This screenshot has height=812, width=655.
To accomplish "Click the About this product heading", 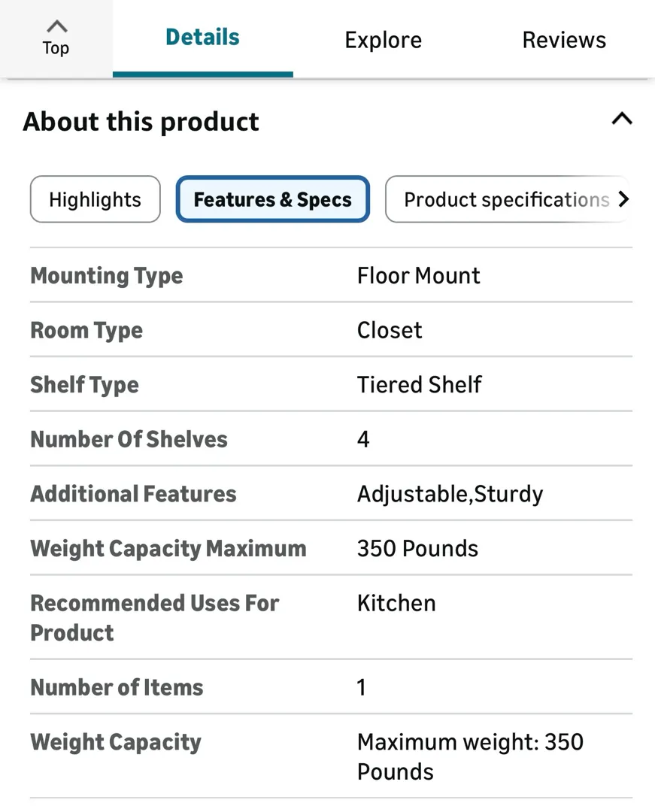I will coord(141,122).
